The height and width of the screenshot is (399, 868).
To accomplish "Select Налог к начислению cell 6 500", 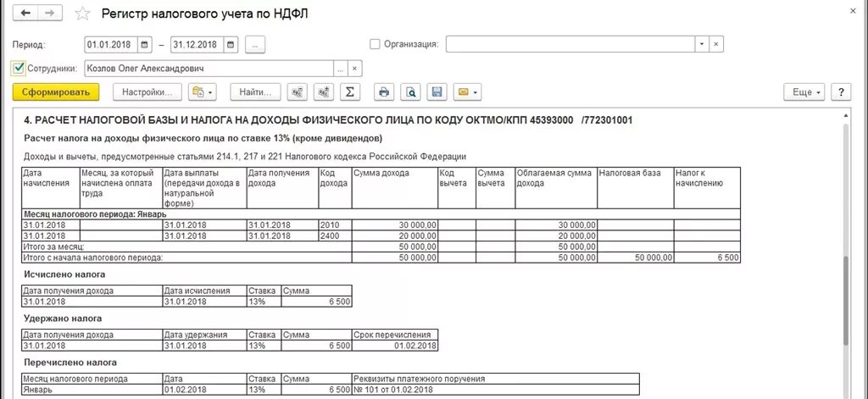I will click(x=707, y=258).
